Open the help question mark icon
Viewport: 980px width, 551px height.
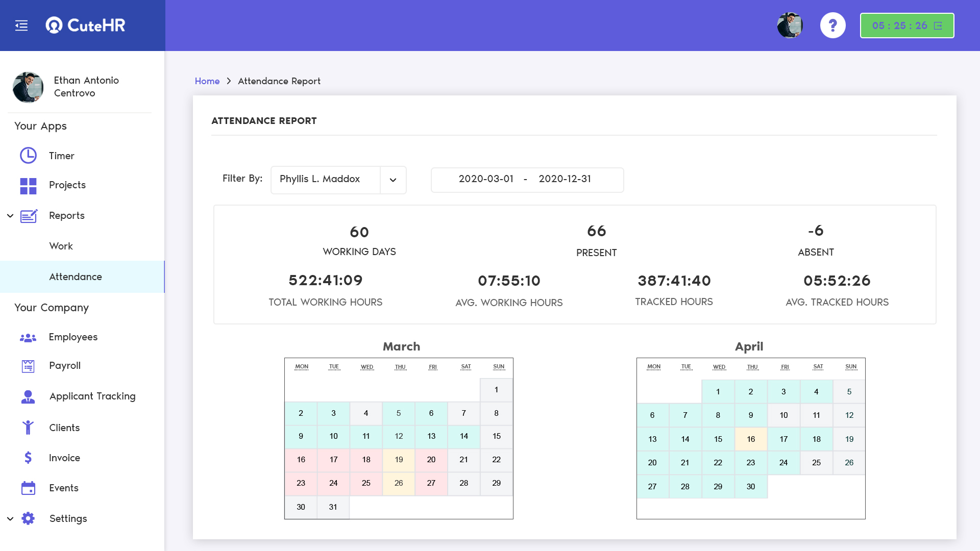[x=832, y=26]
